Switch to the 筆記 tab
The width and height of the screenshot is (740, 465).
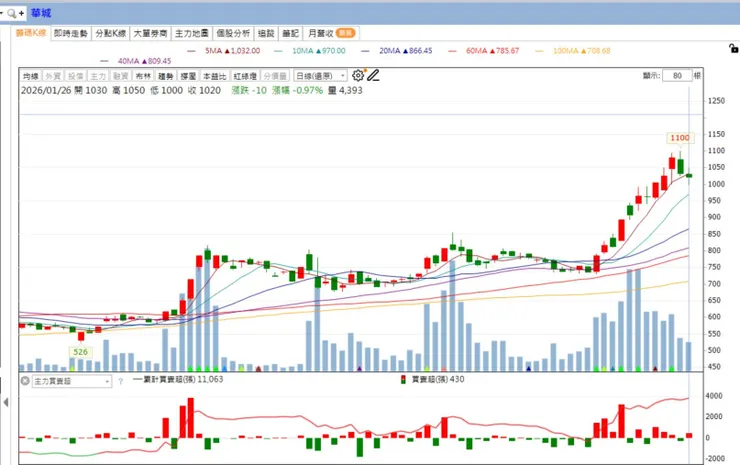(291, 34)
